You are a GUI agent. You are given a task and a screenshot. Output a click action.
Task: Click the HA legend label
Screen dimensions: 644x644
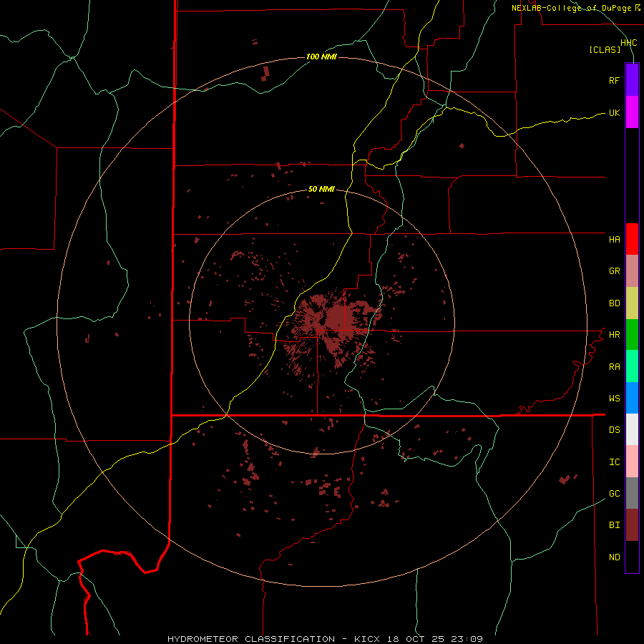[x=614, y=239]
